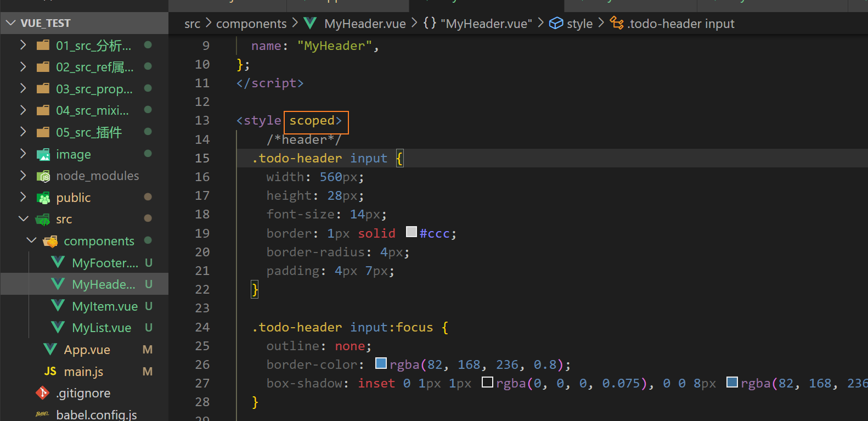This screenshot has width=868, height=421.
Task: Open the MyFooter.vue file icon
Action: pos(58,262)
